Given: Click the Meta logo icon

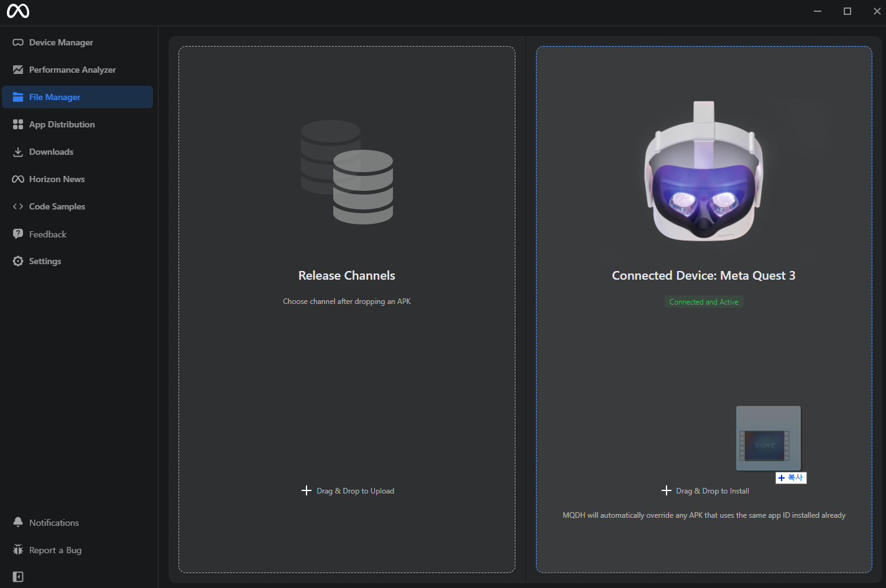Looking at the screenshot, I should click(18, 11).
